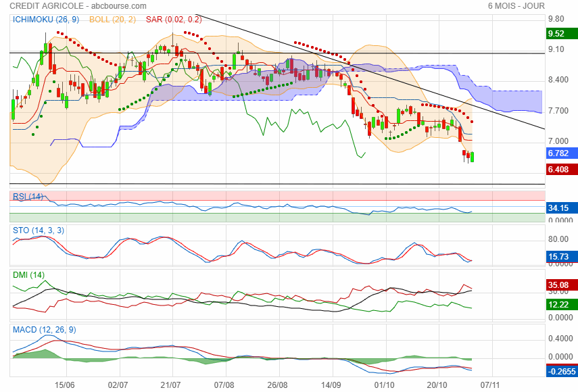Image resolution: width=578 pixels, height=392 pixels.
Task: Click the 0.0000 value on the DMI axis
Action: click(560, 317)
